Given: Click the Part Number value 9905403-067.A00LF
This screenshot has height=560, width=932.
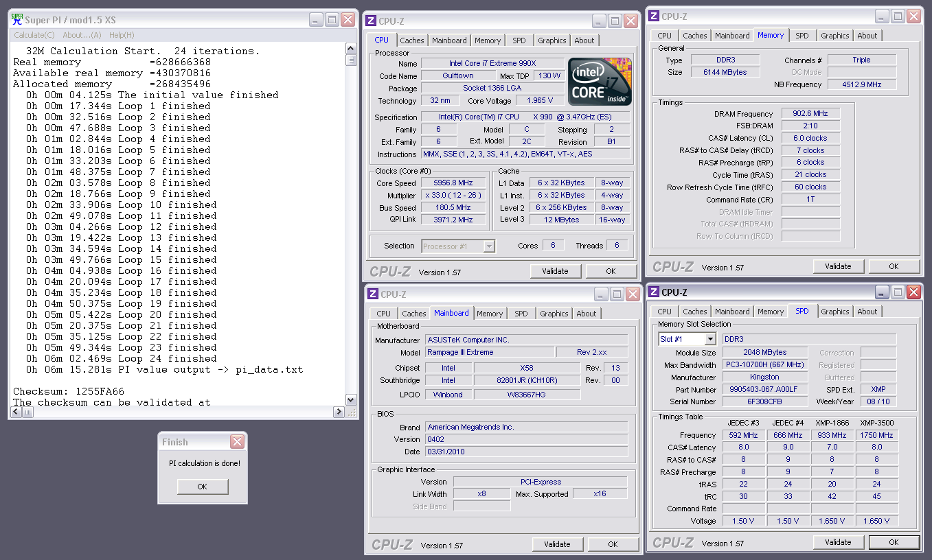Looking at the screenshot, I should (x=765, y=389).
